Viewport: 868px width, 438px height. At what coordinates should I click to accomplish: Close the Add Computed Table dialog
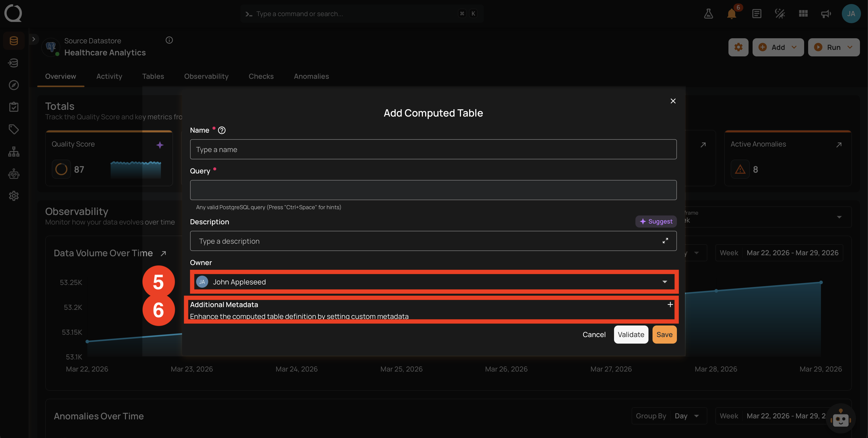point(673,101)
